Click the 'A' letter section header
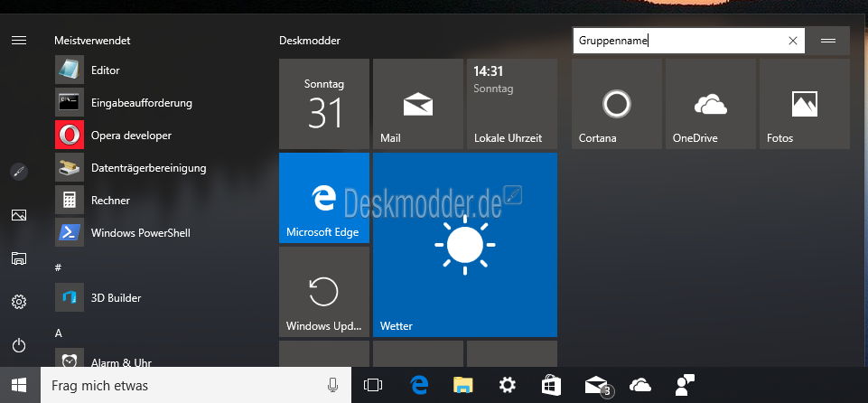 (58, 333)
